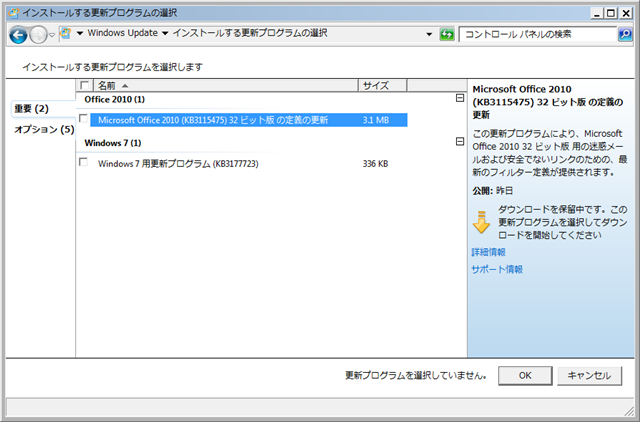
Task: Click the greyed forward navigation arrow
Action: point(39,35)
